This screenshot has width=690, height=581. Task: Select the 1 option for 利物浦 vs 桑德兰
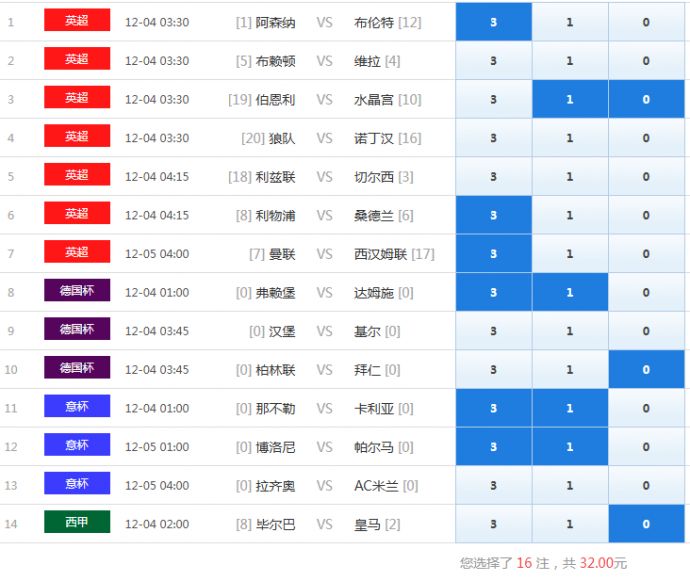coord(570,215)
